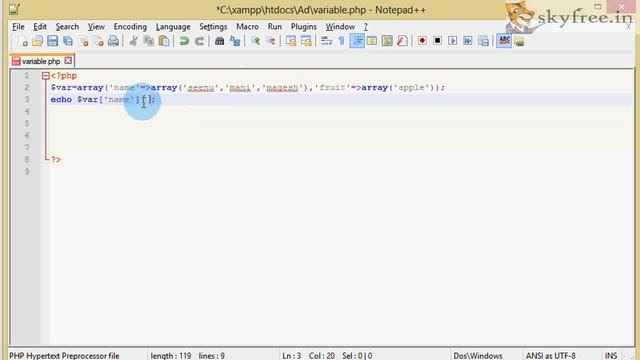The height and width of the screenshot is (360, 640).
Task: Open Document Map toolbar icon
Action: pos(387,41)
